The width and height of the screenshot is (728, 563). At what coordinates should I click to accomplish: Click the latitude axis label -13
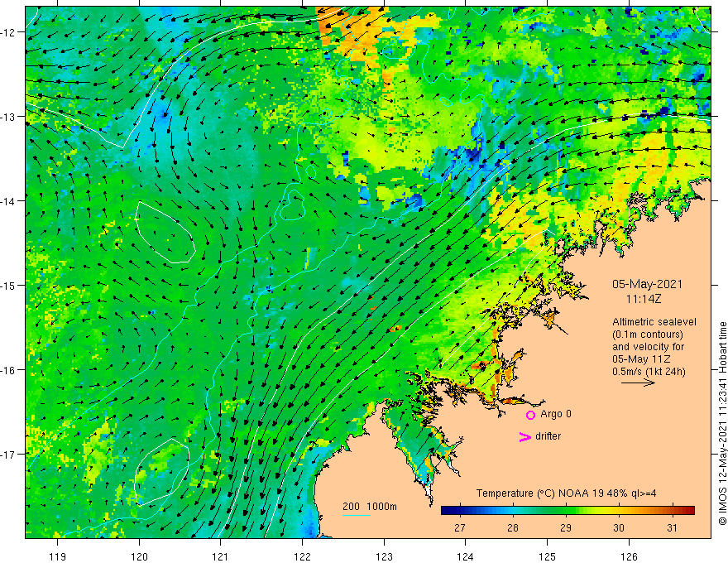[x=9, y=117]
